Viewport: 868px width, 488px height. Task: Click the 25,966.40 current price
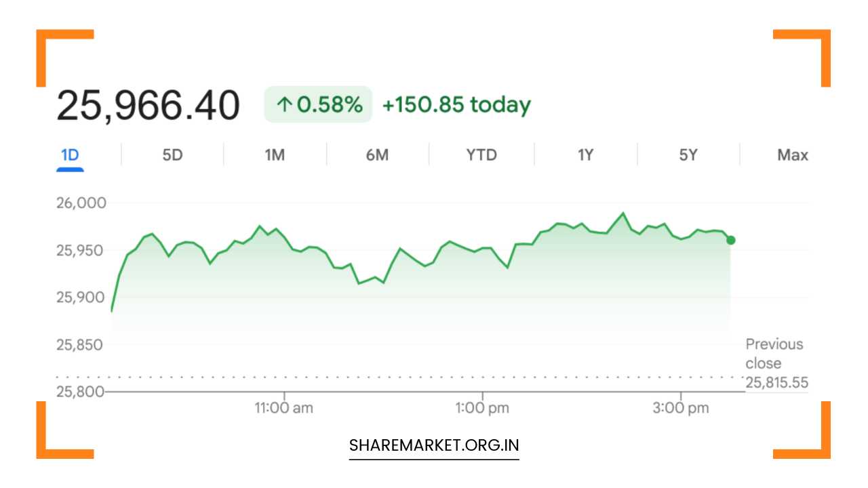point(148,106)
